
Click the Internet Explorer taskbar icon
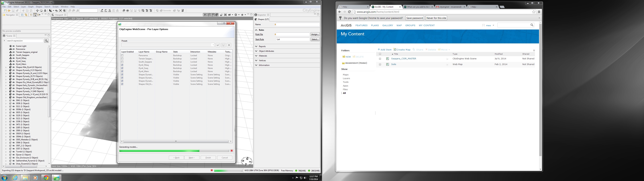click(x=15, y=178)
